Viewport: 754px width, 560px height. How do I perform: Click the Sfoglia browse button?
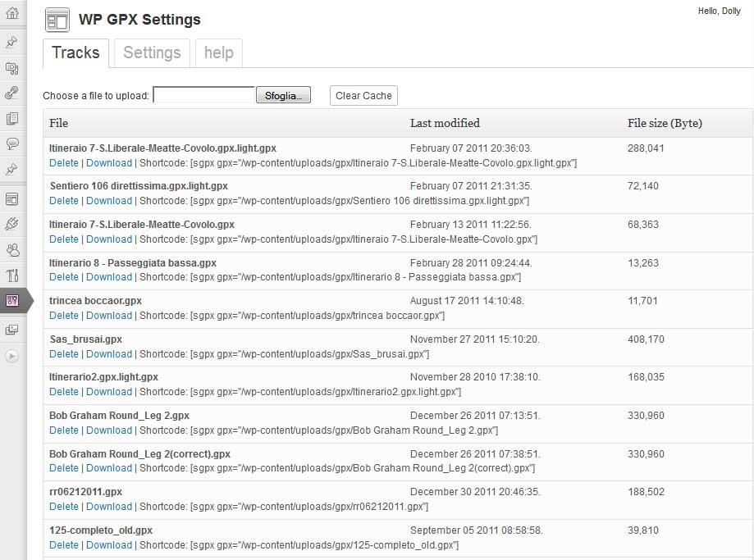[283, 96]
